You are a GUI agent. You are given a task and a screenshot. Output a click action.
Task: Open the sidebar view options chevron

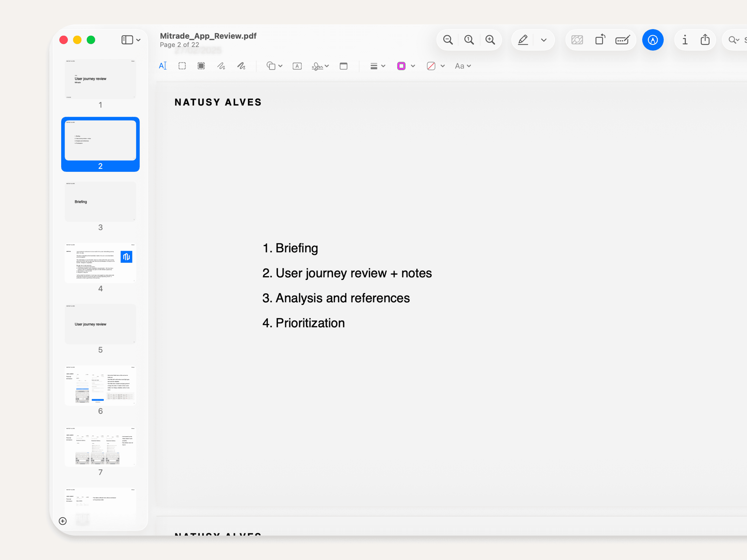click(138, 40)
